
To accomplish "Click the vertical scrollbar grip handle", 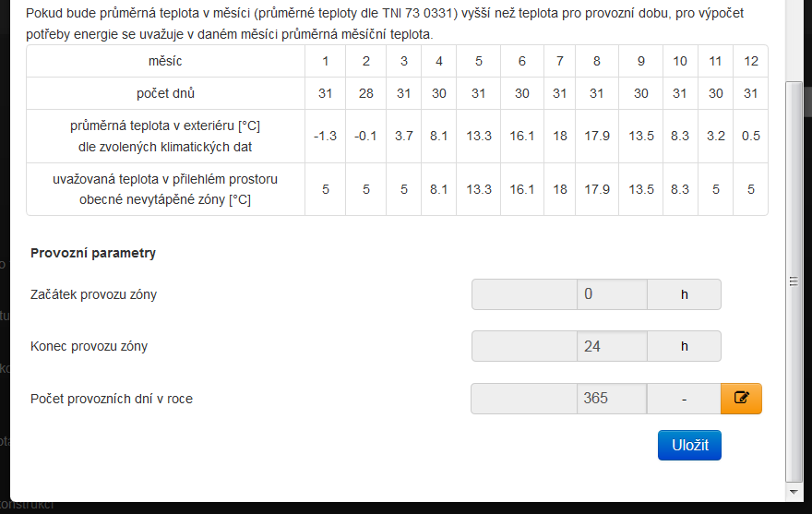I will (794, 281).
